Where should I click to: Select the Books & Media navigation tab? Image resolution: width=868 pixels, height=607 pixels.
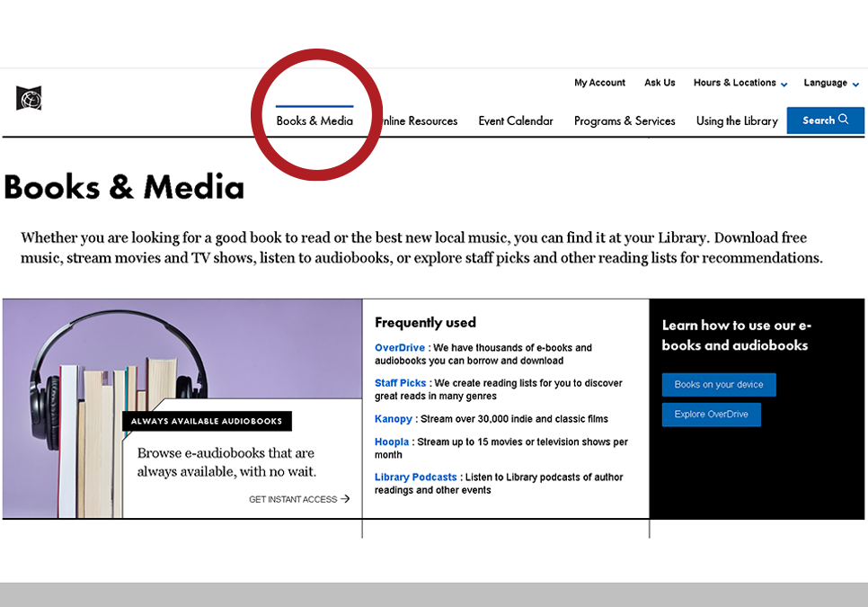[x=314, y=121]
